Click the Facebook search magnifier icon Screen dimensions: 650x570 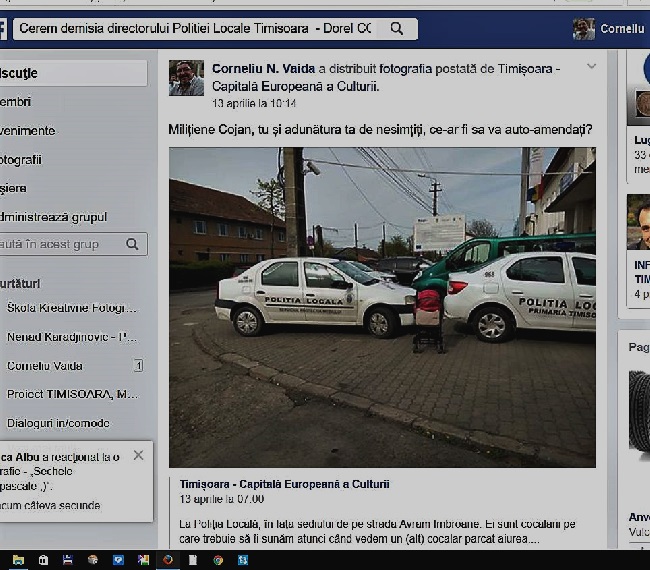coord(397,29)
